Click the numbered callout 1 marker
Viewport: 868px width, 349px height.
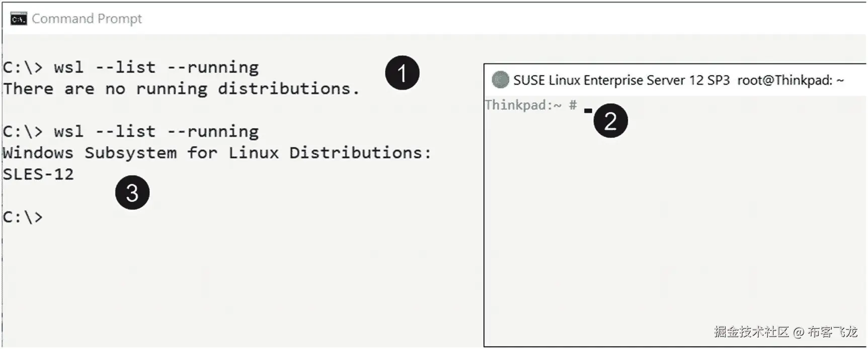click(402, 73)
